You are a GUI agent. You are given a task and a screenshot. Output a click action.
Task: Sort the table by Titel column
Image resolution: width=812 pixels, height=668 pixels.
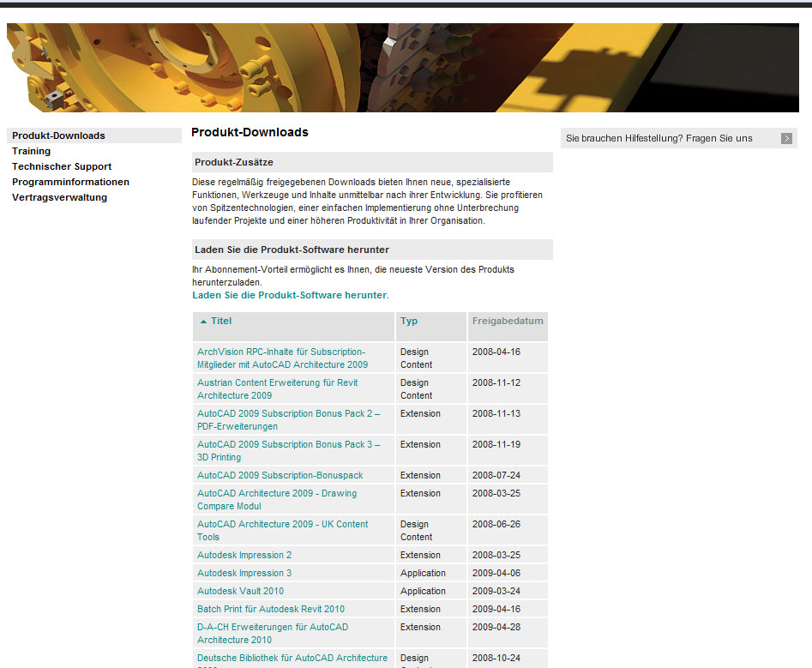click(221, 321)
